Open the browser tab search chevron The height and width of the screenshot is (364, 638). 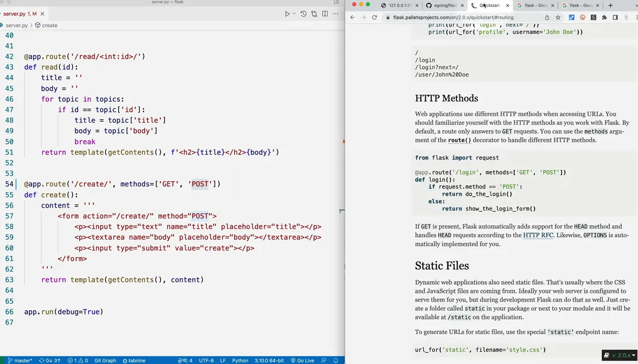[x=635, y=5]
